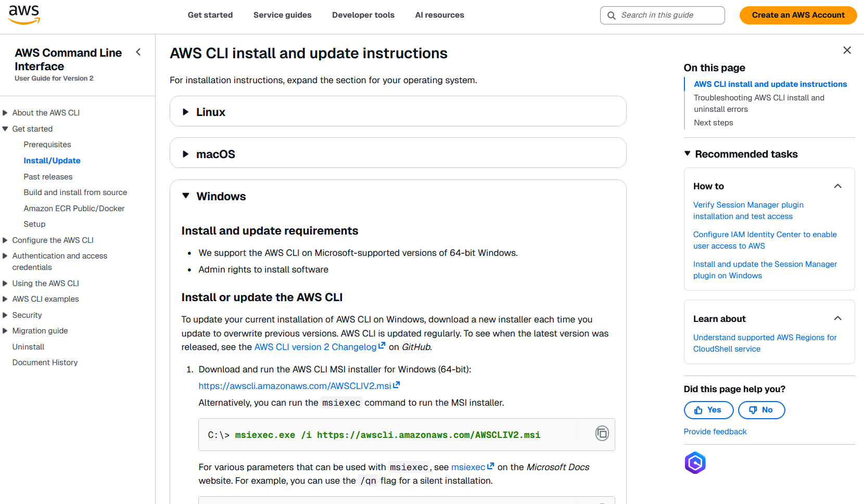864x504 pixels.
Task: Collapse the Learn about card
Action: [837, 318]
